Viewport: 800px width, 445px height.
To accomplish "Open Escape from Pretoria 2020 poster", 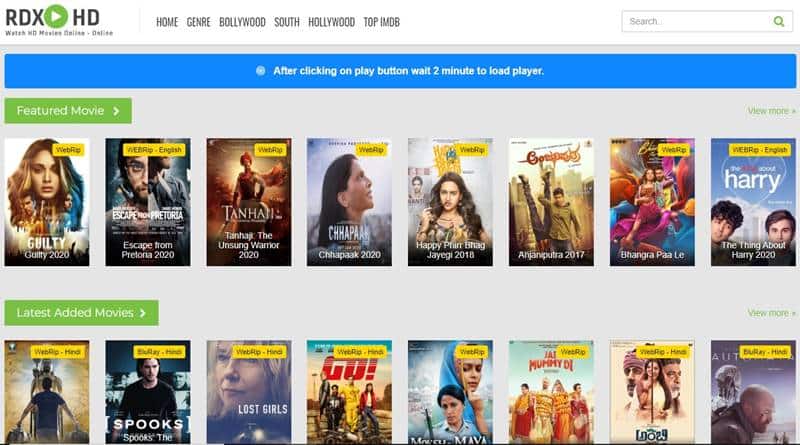I will 148,202.
